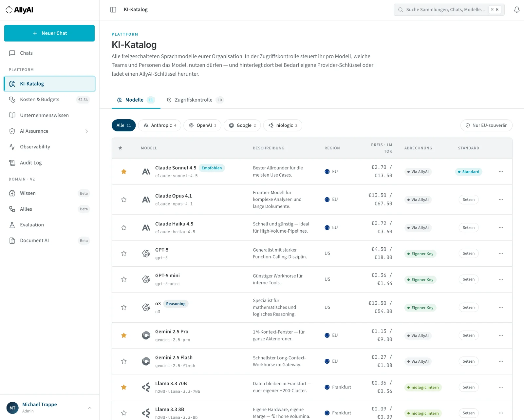Open more options for Claude Sonnet 4.5

tap(501, 172)
